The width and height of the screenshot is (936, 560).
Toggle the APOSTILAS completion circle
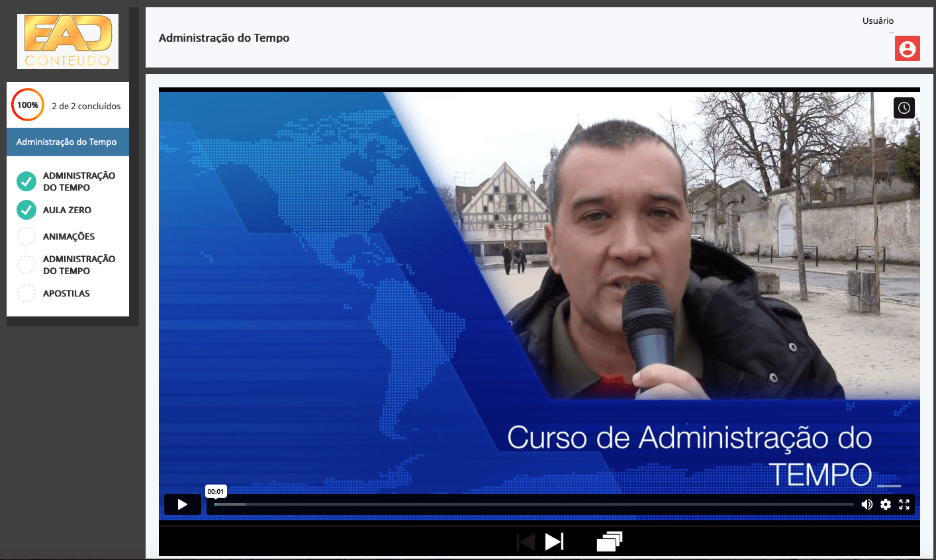coord(26,293)
